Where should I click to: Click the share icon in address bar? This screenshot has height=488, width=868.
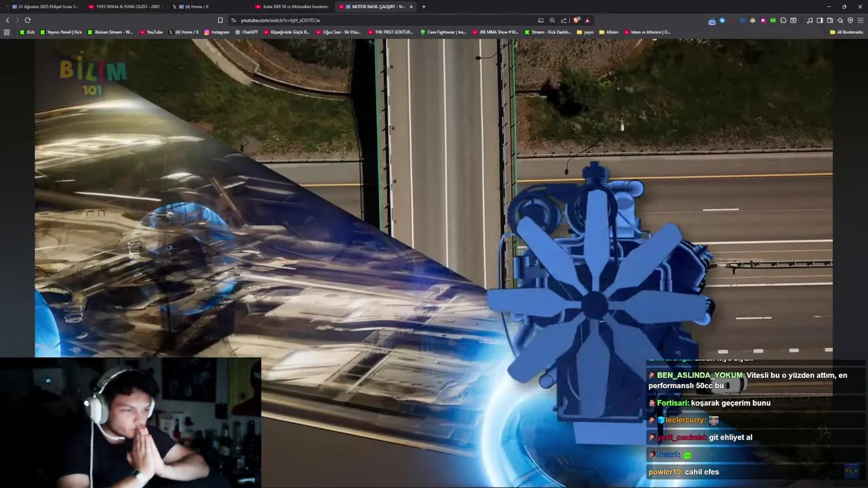pos(564,20)
